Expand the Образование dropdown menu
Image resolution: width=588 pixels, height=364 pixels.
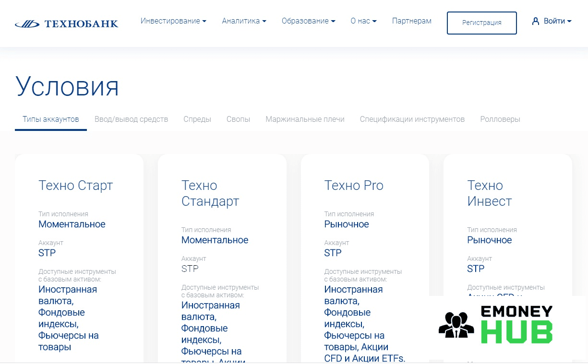point(308,21)
